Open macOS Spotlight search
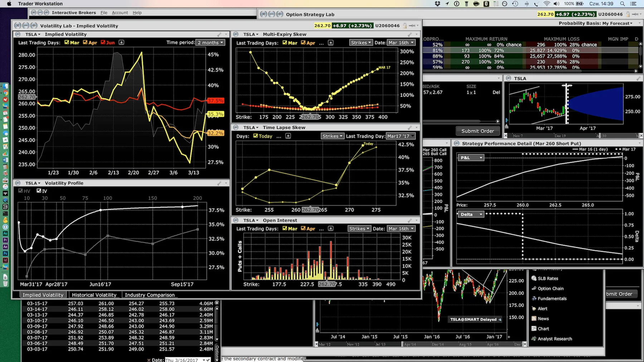The image size is (644, 362). [623, 4]
